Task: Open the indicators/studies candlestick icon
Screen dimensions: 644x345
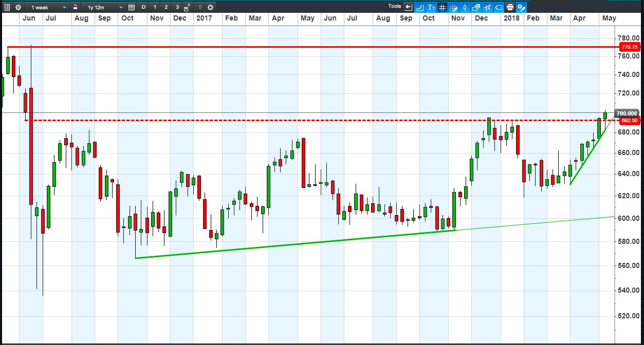Action: pos(488,7)
